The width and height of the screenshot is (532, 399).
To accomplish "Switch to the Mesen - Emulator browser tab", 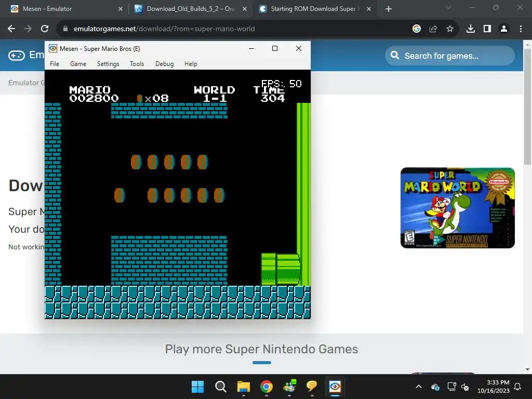I will coord(66,9).
